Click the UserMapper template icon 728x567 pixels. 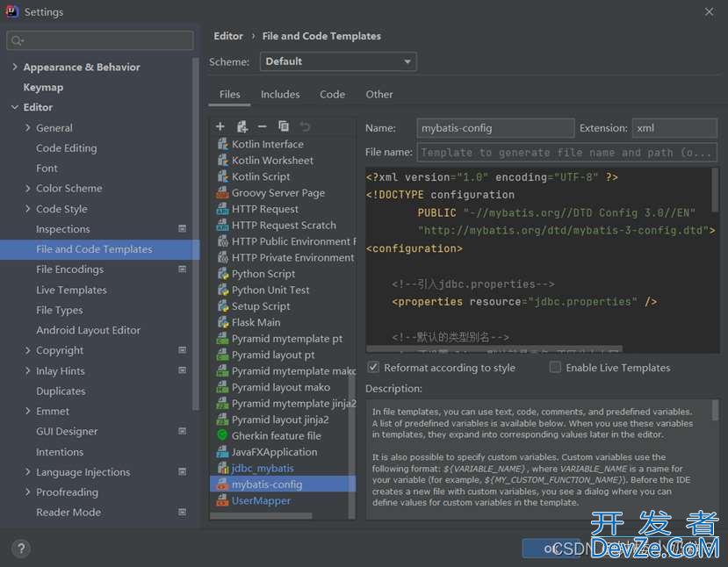(x=223, y=500)
